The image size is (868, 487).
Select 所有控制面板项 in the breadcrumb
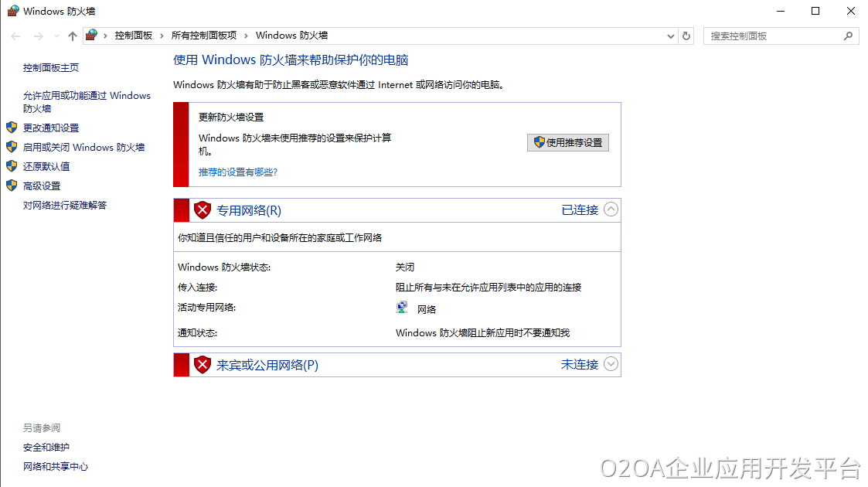point(203,36)
